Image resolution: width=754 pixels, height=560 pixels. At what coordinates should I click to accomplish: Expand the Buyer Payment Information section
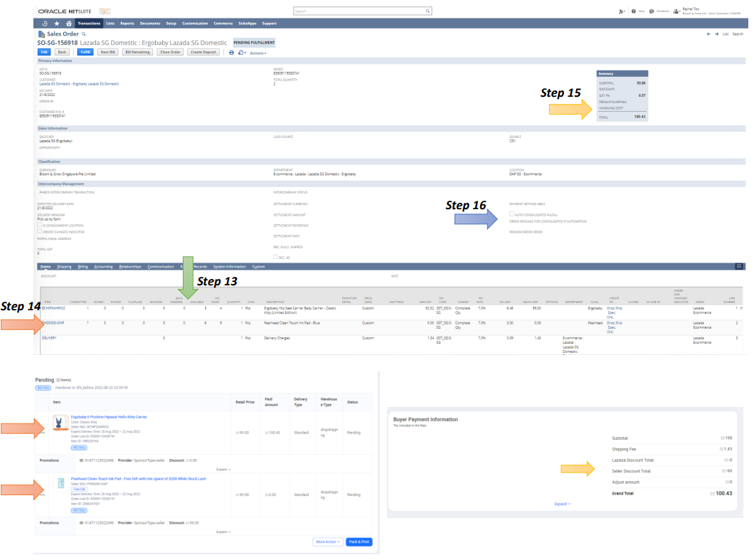click(563, 504)
